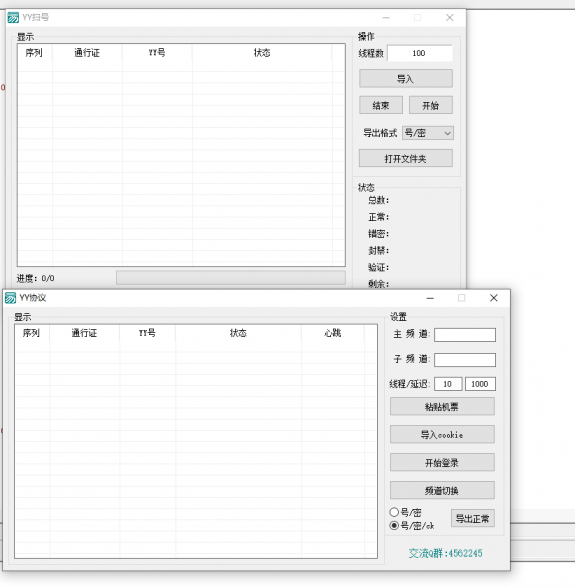Open the 导出格式 dropdown showing 号/密

point(428,133)
